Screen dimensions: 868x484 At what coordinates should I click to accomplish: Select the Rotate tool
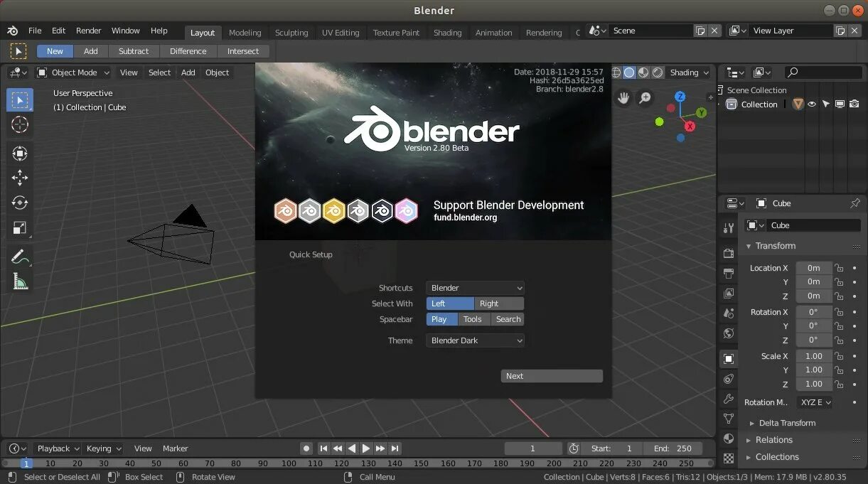pyautogui.click(x=20, y=203)
